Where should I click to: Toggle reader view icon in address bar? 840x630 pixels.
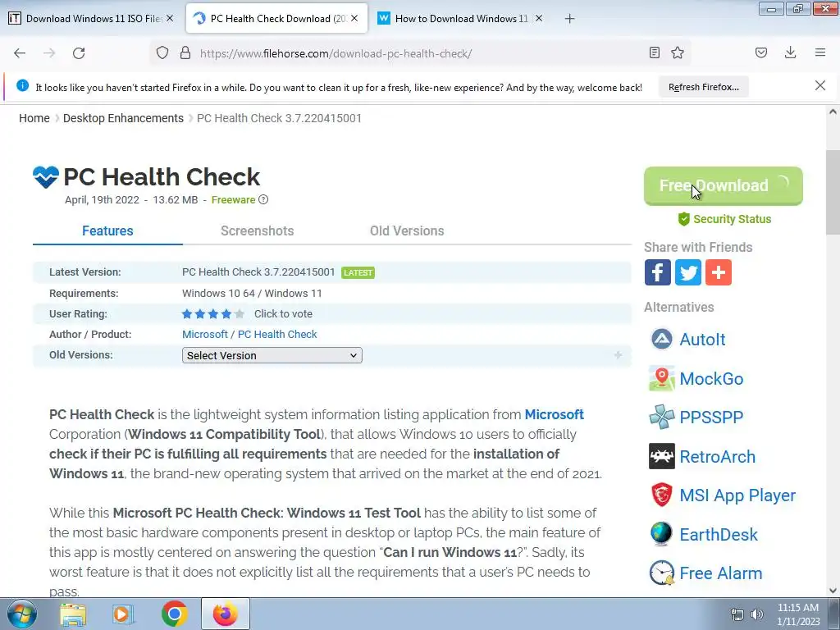tap(654, 52)
